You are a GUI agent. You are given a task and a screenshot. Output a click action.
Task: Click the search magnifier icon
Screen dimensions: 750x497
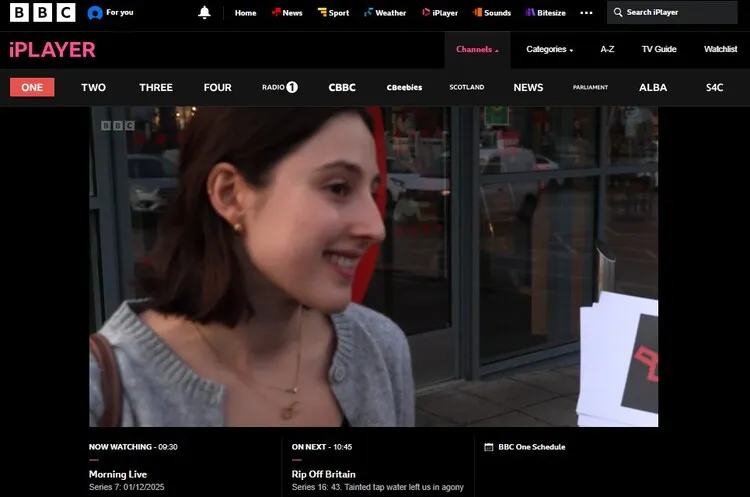coord(618,12)
